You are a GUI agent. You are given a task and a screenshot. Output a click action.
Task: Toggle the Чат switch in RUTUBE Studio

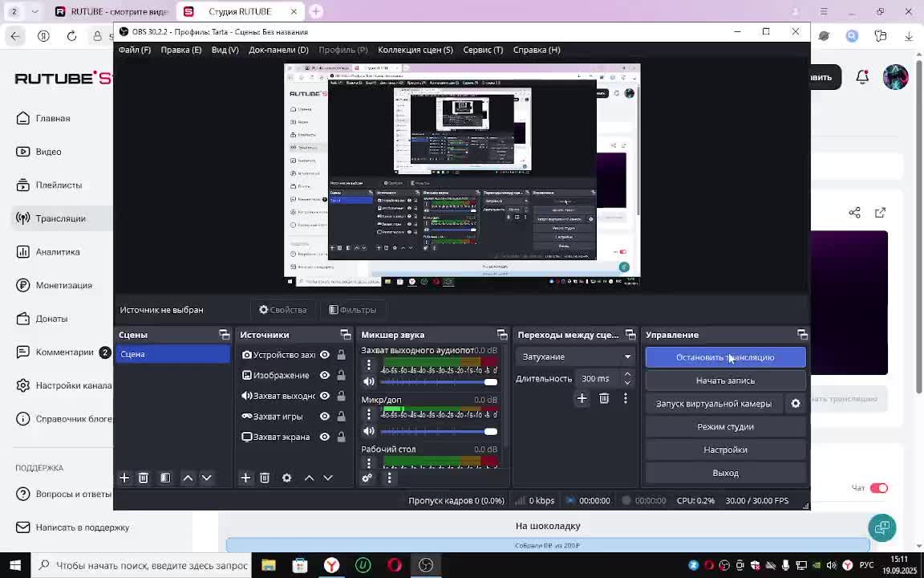tap(878, 488)
